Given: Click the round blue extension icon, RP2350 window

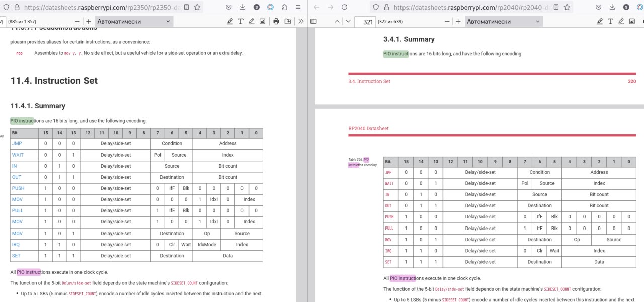Looking at the screenshot, I should 271,8.
